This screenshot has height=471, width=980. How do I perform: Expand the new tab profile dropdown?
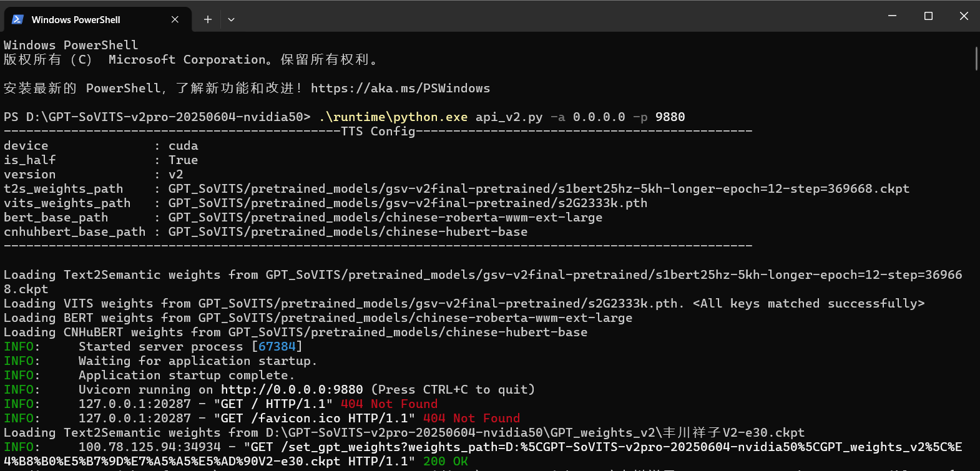231,19
